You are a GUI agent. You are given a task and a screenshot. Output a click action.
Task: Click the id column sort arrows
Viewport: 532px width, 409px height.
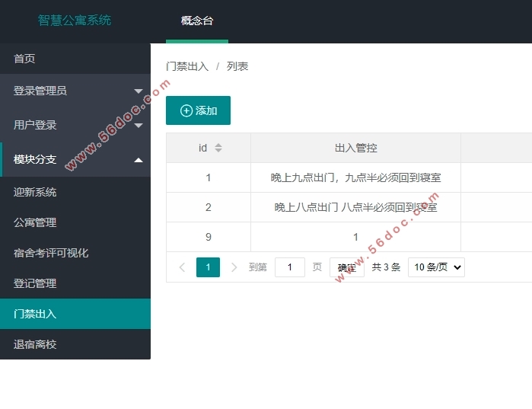tap(218, 148)
